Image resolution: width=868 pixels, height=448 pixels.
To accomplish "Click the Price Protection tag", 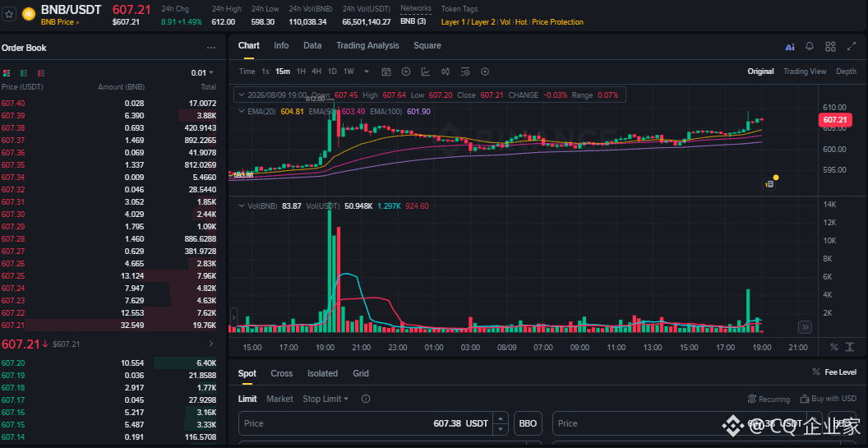I will [557, 22].
